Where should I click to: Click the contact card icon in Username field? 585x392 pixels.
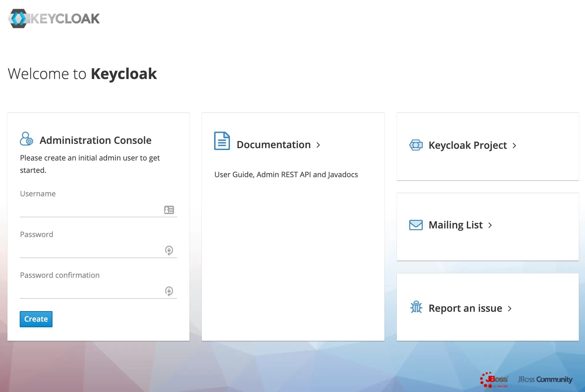169,210
